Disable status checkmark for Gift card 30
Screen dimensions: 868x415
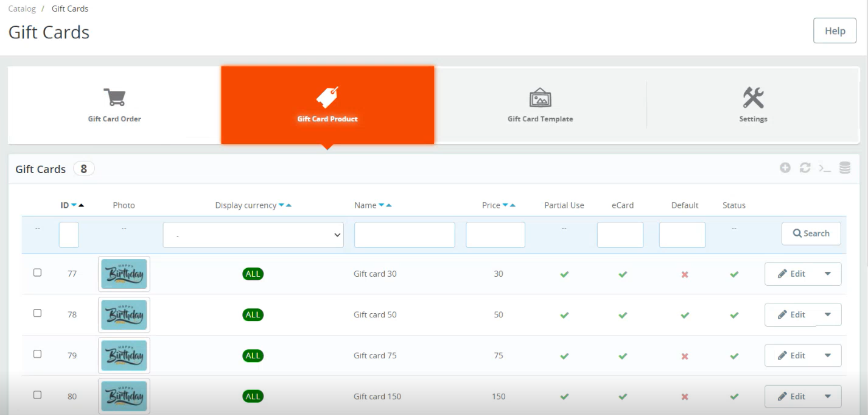(734, 274)
